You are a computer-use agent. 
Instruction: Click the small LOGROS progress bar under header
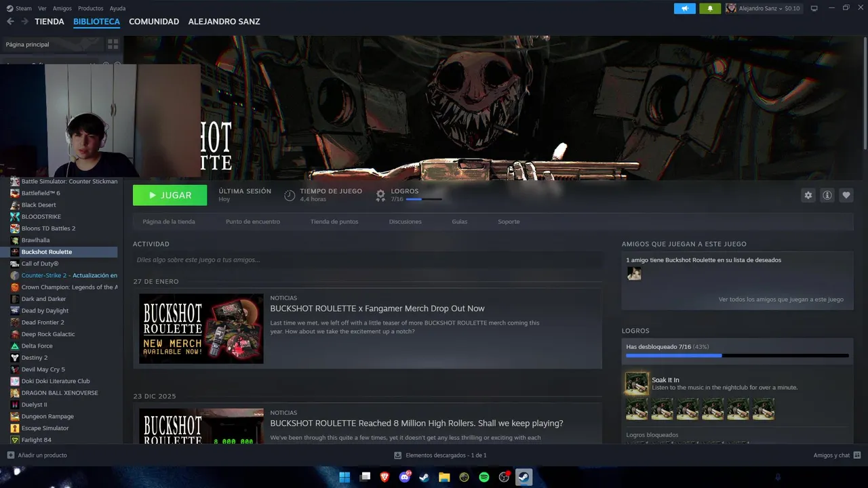pos(424,199)
